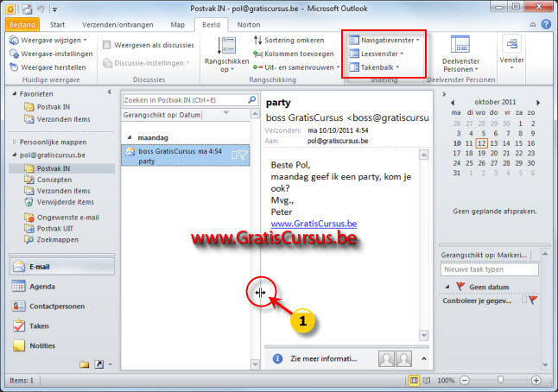
Task: Go to next month in calendar
Action: click(x=538, y=103)
